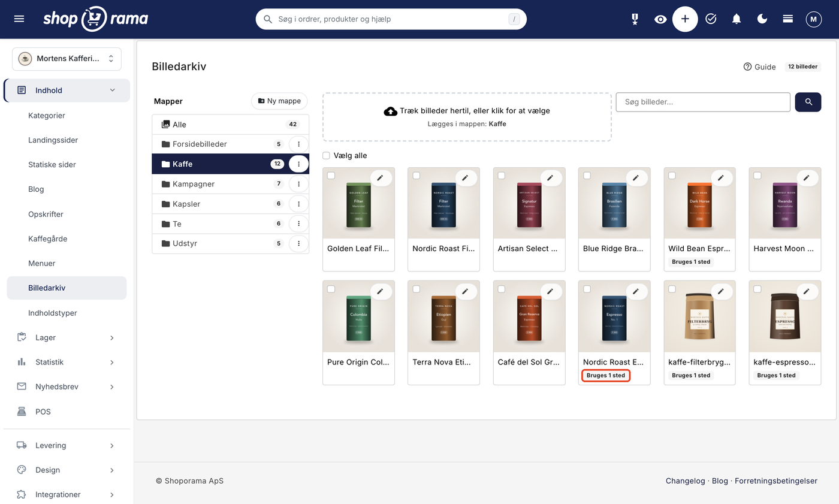Edit the Golden Leaf Filter image pencil
The image size is (839, 504).
tap(380, 178)
